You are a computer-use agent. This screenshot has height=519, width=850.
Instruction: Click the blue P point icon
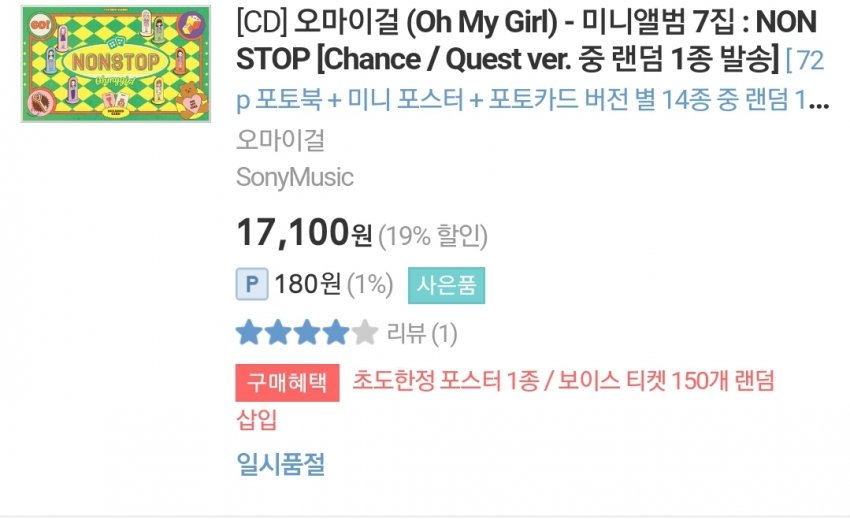tap(252, 285)
